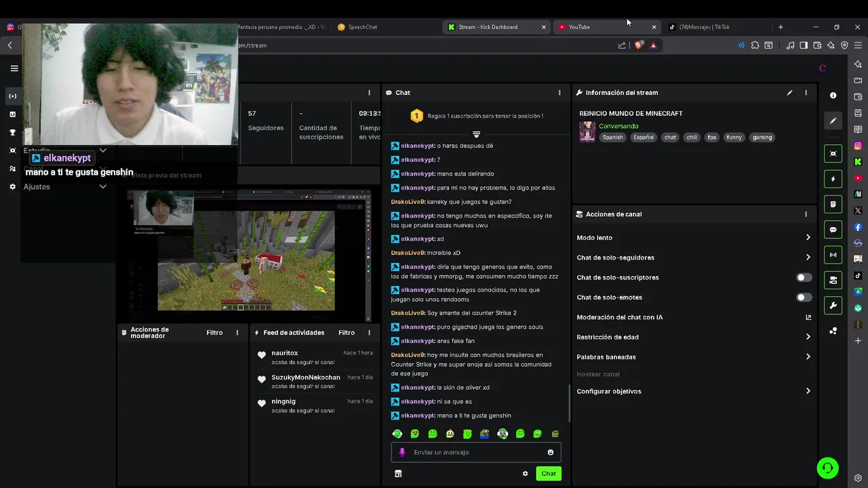Edit stream info with pencil icon
The height and width of the screenshot is (488, 868).
[789, 93]
